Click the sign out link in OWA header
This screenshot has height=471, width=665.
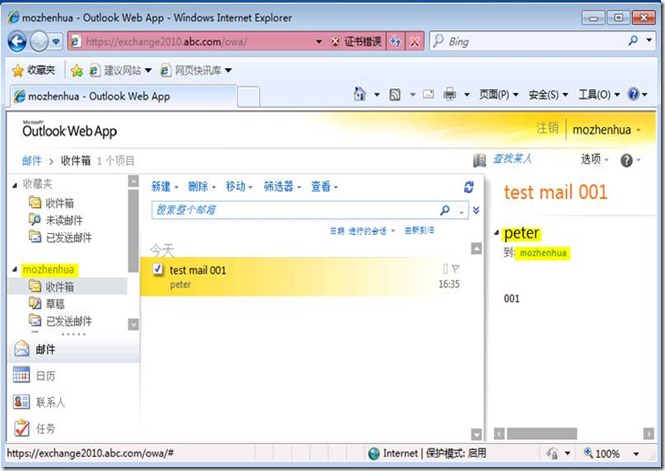pos(547,128)
